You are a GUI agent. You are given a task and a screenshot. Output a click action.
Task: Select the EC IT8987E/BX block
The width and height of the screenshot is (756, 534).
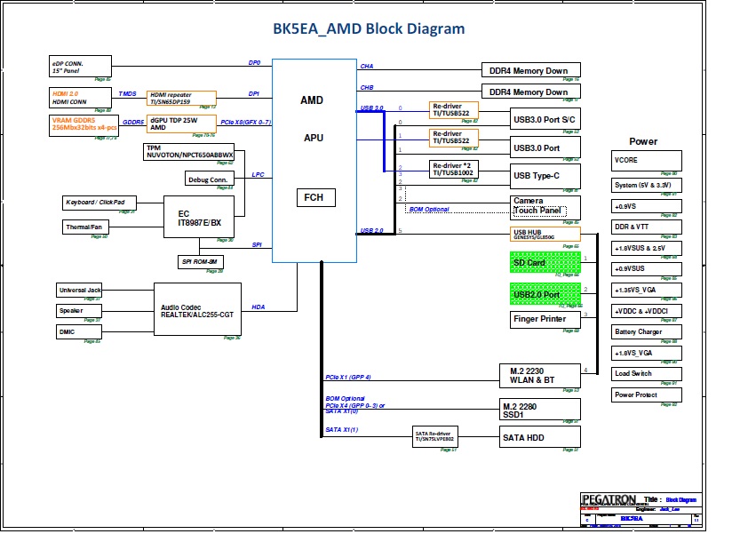199,217
